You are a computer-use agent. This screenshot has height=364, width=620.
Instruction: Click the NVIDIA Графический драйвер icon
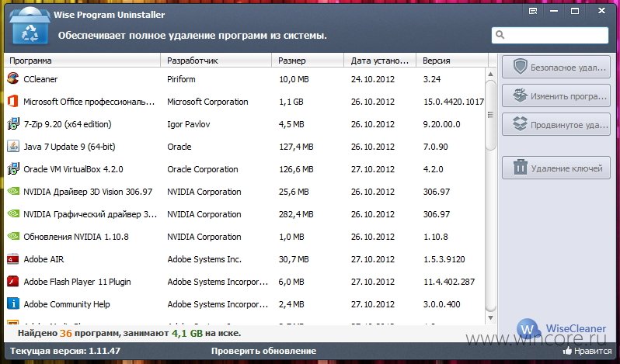[13, 214]
